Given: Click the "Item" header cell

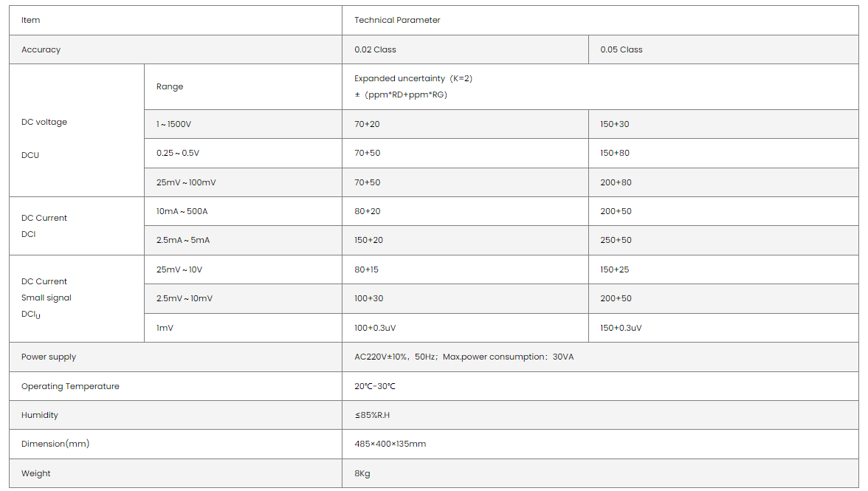Looking at the screenshot, I should (x=31, y=21).
